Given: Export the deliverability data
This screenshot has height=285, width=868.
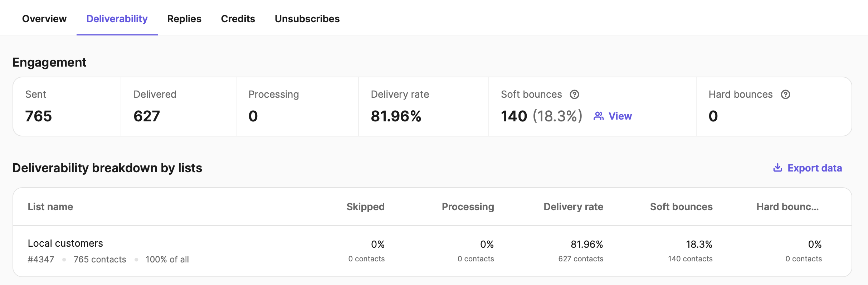Looking at the screenshot, I should (x=814, y=168).
